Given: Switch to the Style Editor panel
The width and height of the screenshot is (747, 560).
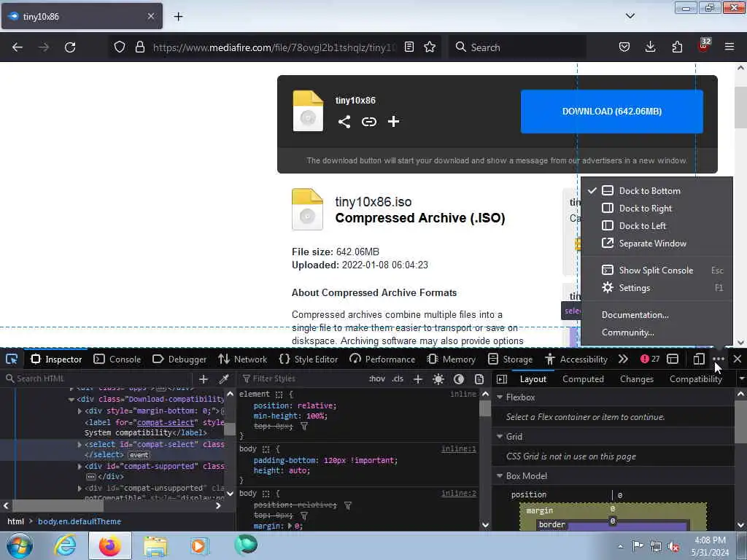Looking at the screenshot, I should (309, 359).
